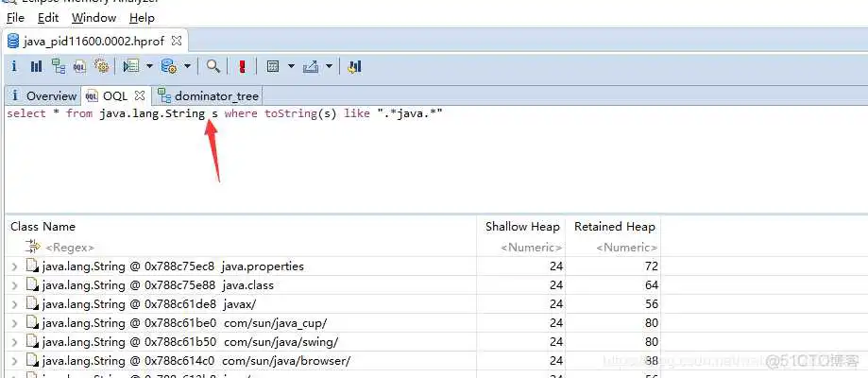868x378 pixels.
Task: Open the histogram toolbar icon
Action: coord(36,66)
